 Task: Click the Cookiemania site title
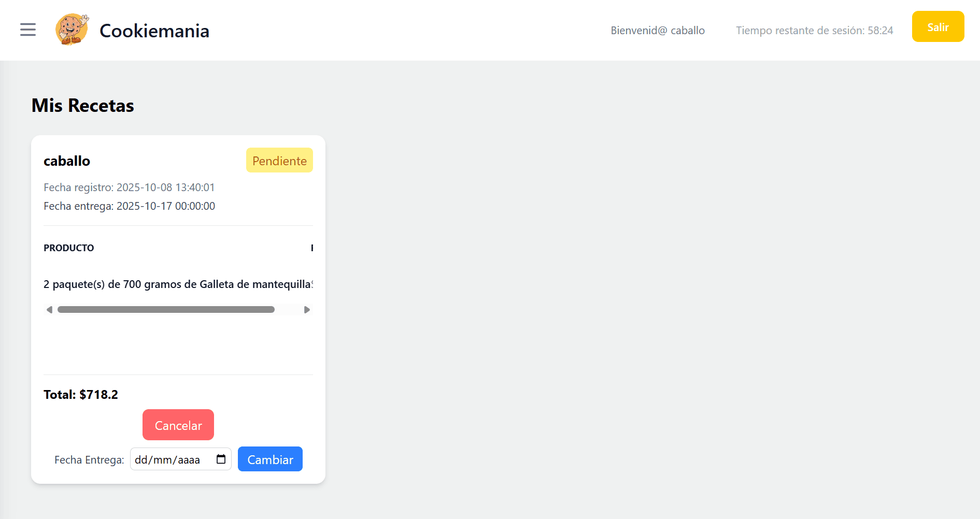tap(154, 31)
